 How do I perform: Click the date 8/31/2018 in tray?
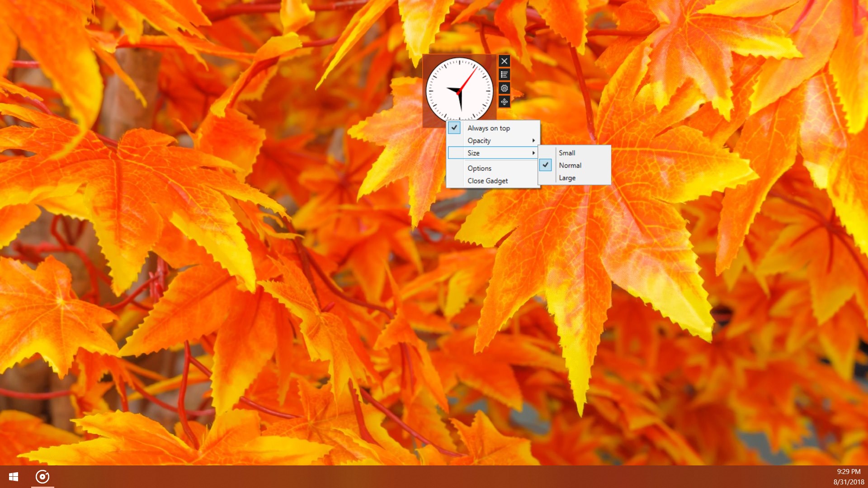point(848,482)
